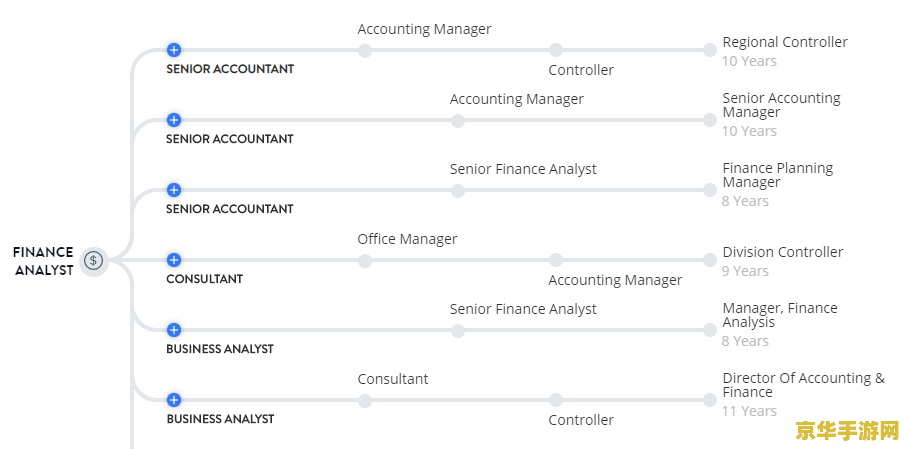Image resolution: width=905 pixels, height=449 pixels.
Task: Click the Finance Analyst dollar sign icon
Action: pyautogui.click(x=93, y=261)
